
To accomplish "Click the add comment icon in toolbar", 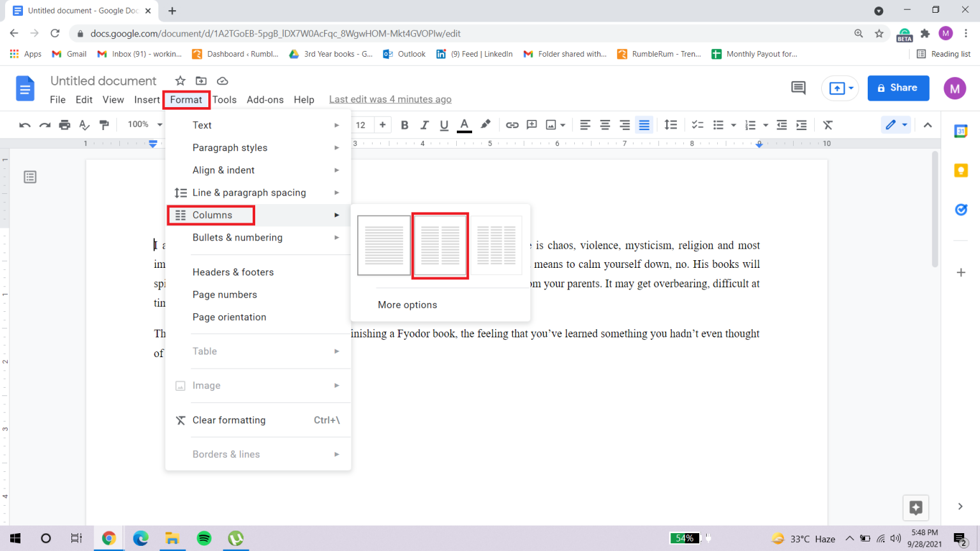I will tap(531, 125).
